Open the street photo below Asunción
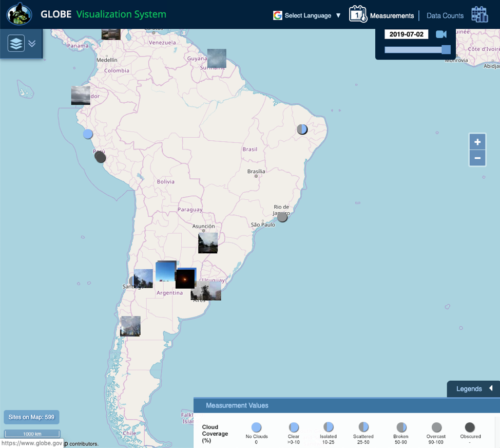This screenshot has height=448, width=500. pos(208,243)
